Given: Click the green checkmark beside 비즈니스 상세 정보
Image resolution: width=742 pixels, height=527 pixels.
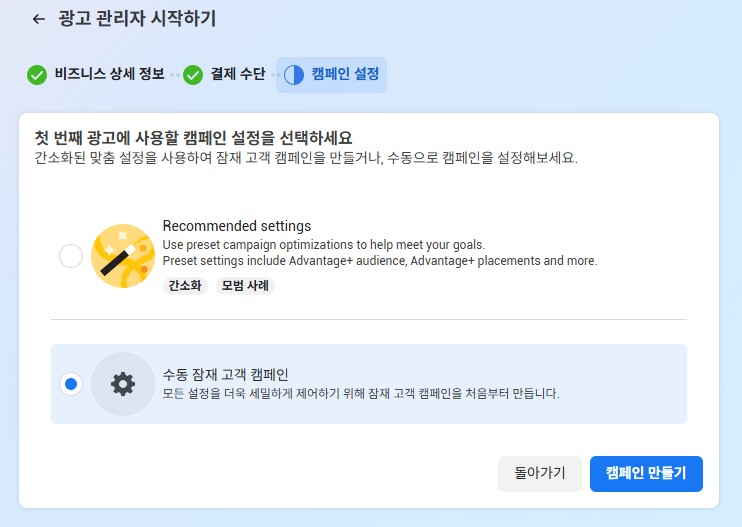Looking at the screenshot, I should click(37, 75).
